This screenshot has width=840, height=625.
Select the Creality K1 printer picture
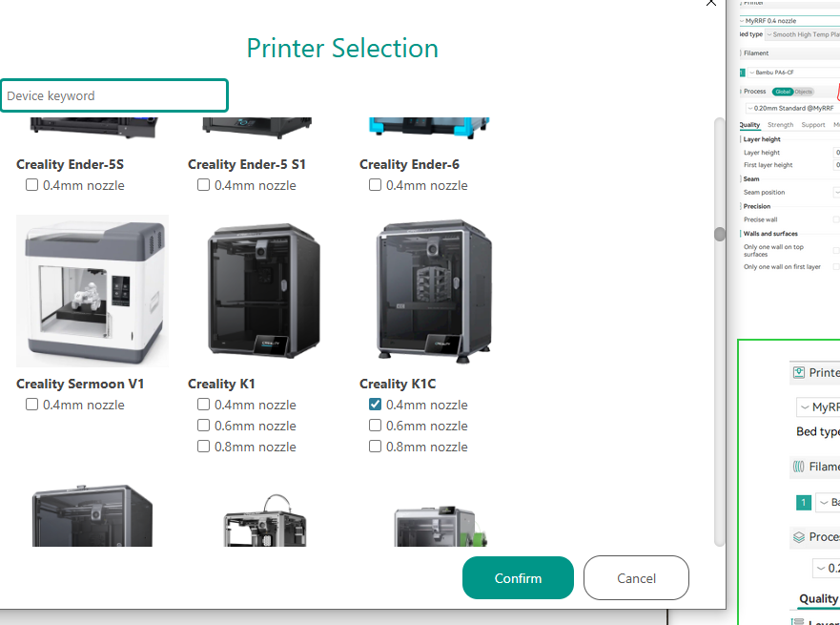click(x=264, y=291)
